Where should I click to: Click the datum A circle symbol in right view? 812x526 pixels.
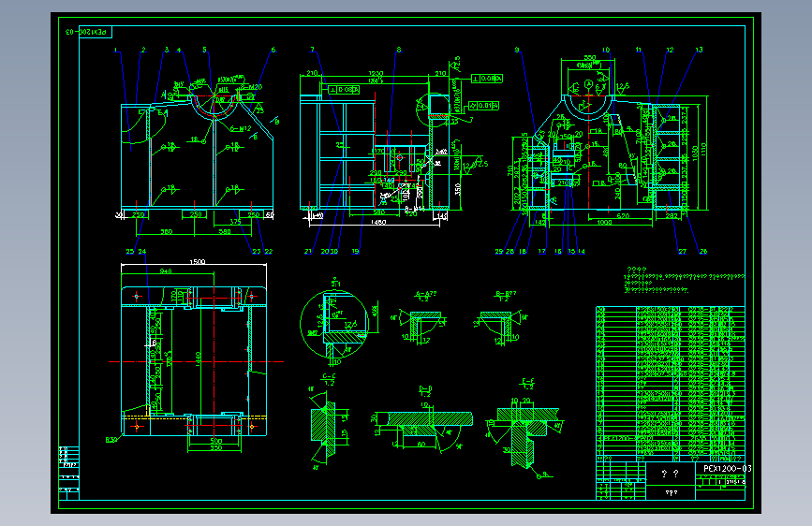point(588,84)
